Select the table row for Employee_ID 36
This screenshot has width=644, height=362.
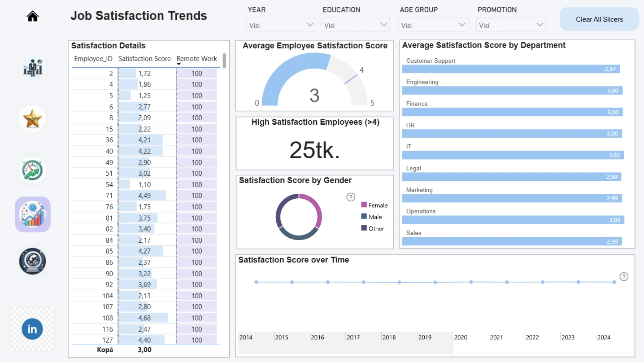(145, 140)
